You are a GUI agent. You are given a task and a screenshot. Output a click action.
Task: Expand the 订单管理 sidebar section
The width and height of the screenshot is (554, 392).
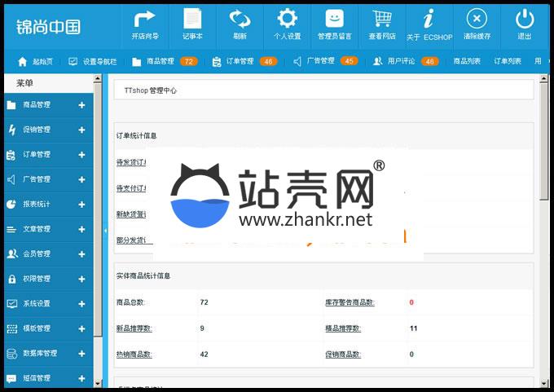(81, 155)
